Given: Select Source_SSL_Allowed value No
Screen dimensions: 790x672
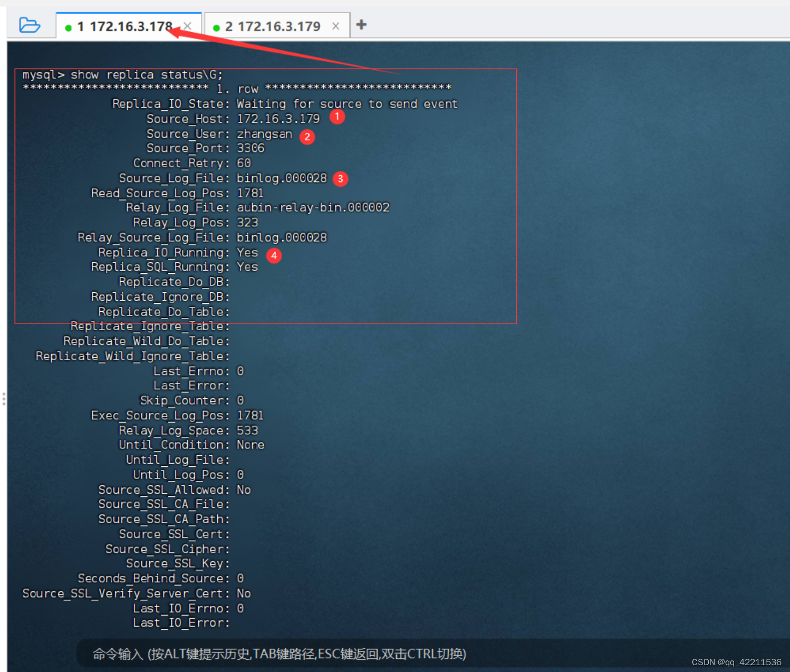Looking at the screenshot, I should (x=244, y=489).
